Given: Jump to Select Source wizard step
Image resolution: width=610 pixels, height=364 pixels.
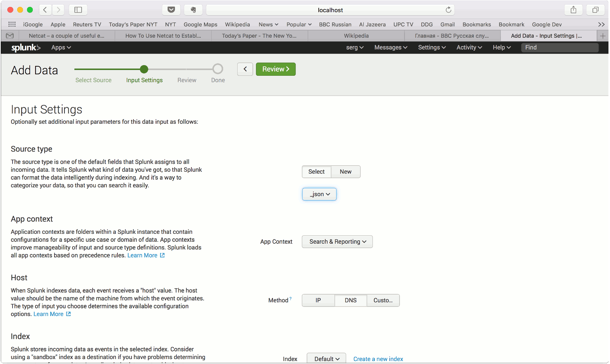Looking at the screenshot, I should click(x=93, y=80).
